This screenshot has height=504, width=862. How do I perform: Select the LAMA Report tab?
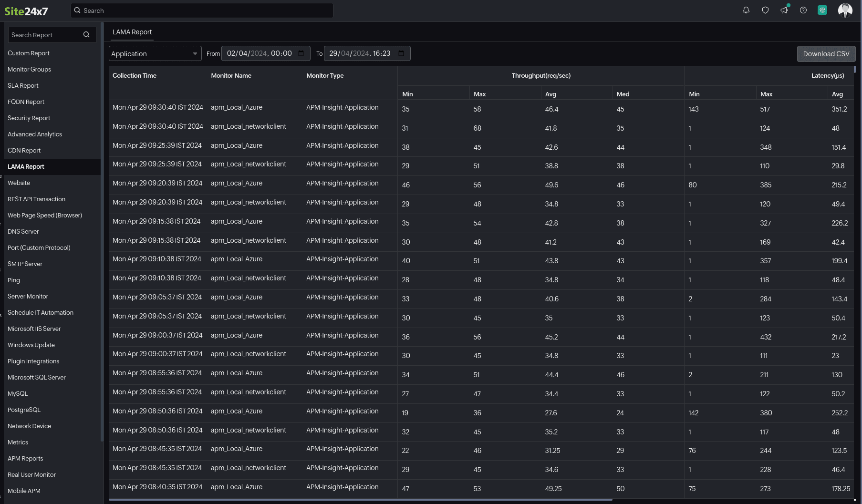[132, 32]
